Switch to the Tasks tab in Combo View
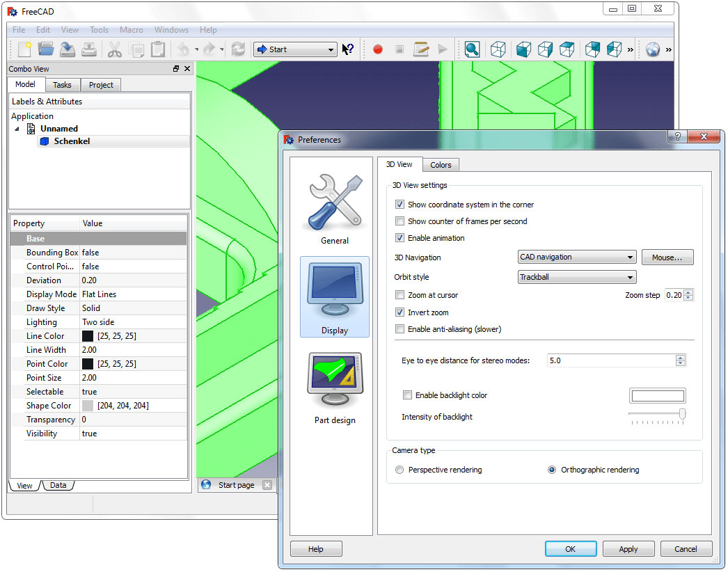Image resolution: width=728 pixels, height=572 pixels. [x=62, y=84]
